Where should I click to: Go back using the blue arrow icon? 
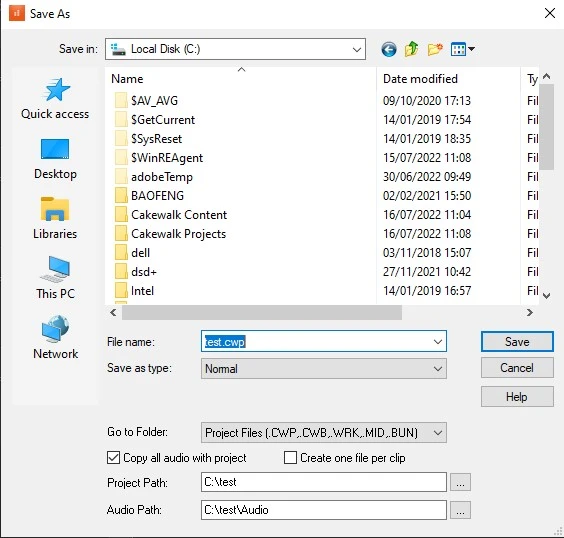389,49
